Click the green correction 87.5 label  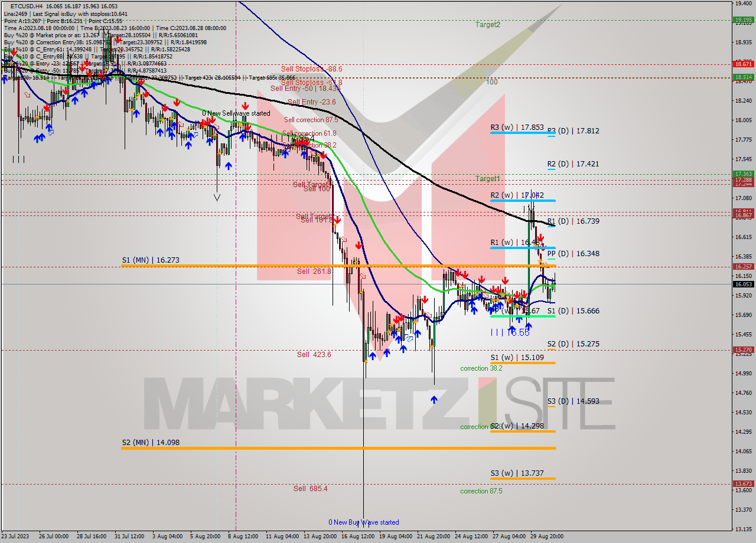481,491
